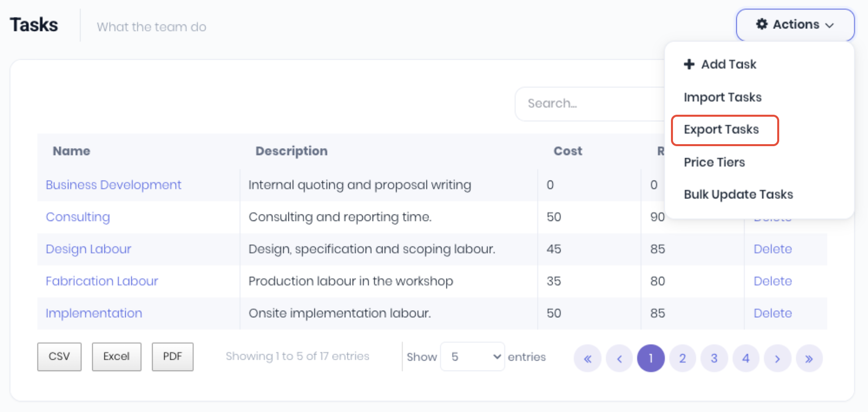The width and height of the screenshot is (868, 412).
Task: Go to the next page arrow
Action: pos(777,359)
